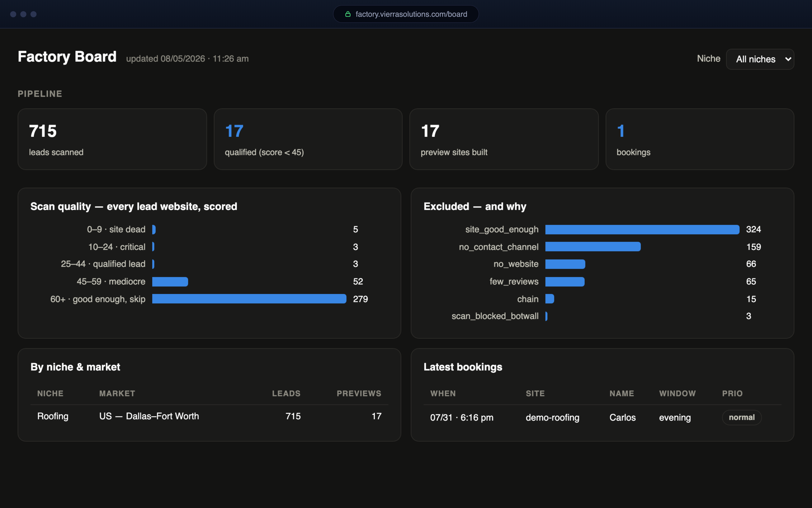This screenshot has width=812, height=508.
Task: Open the All niches dropdown
Action: coord(760,59)
